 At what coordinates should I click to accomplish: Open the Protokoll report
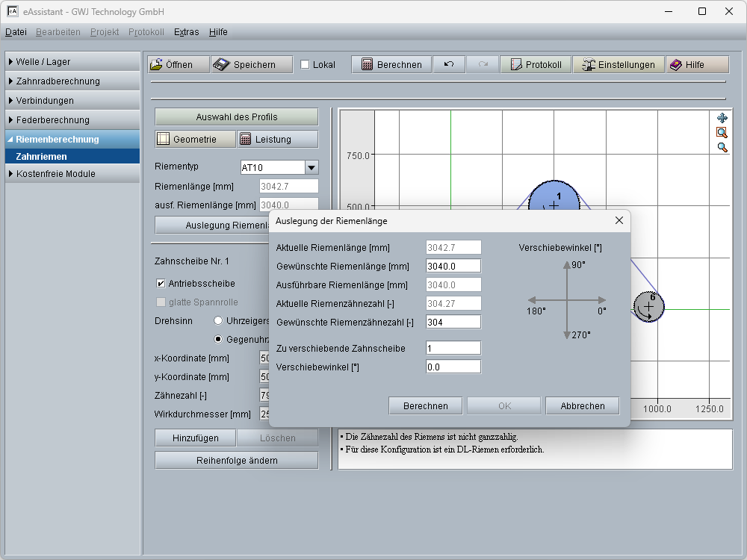(x=536, y=65)
